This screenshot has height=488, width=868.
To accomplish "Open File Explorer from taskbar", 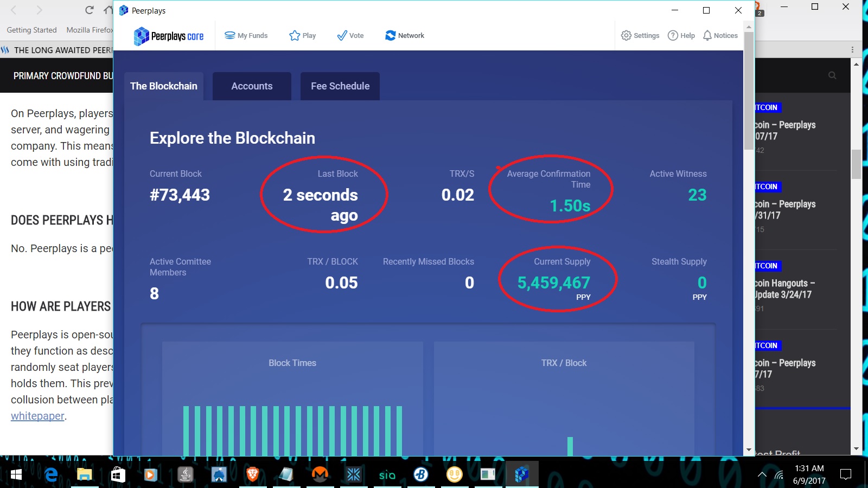I will [84, 475].
